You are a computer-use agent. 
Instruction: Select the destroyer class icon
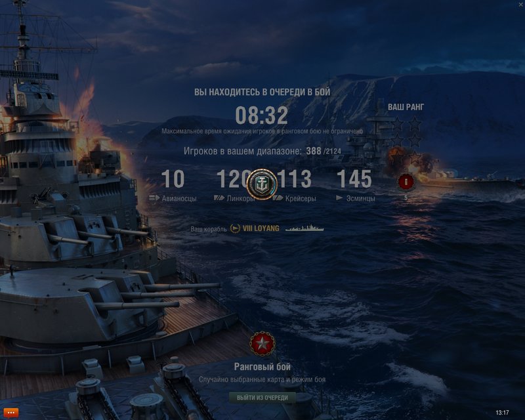339,198
